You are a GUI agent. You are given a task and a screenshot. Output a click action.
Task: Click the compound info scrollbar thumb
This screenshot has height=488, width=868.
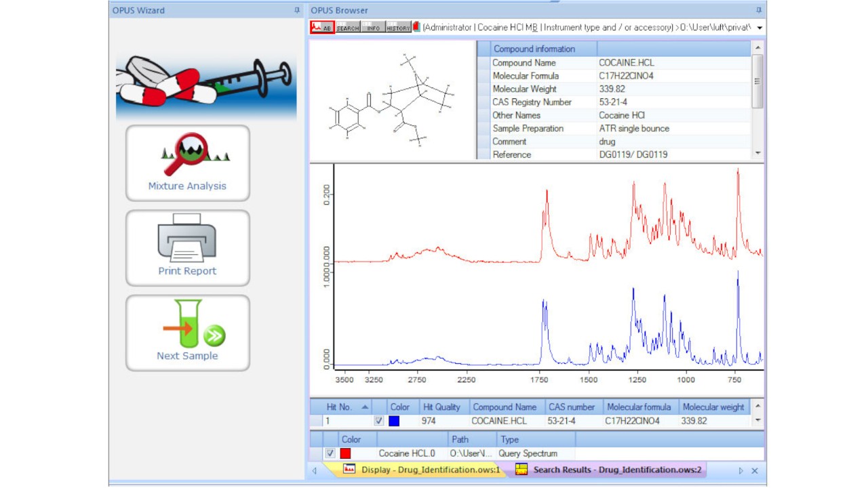[758, 81]
